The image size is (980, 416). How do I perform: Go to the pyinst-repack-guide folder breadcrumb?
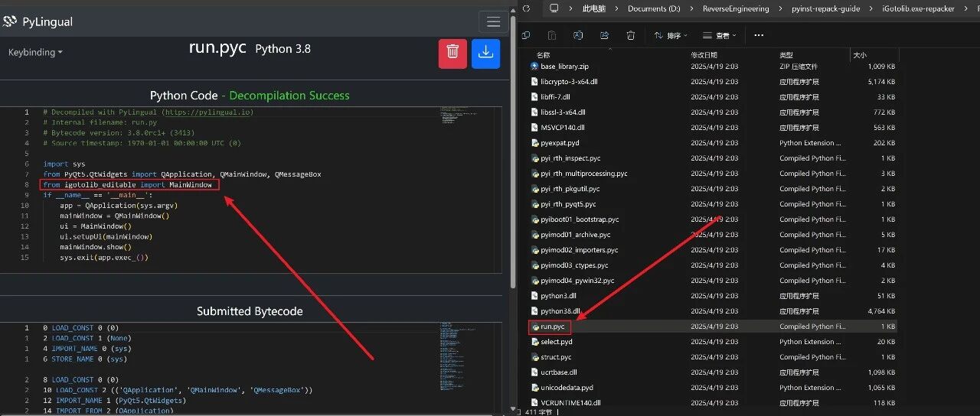[x=825, y=8]
